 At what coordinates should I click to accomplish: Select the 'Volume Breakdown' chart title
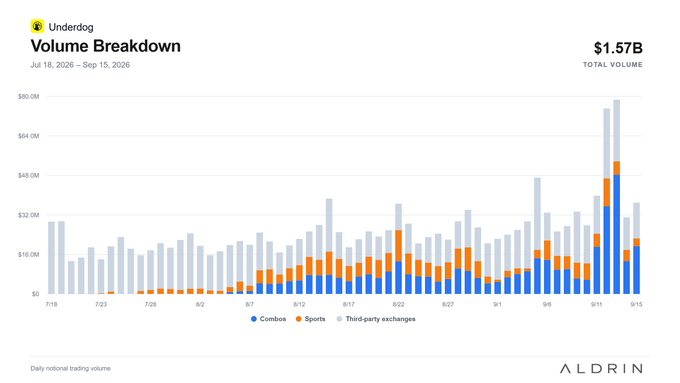(x=105, y=46)
